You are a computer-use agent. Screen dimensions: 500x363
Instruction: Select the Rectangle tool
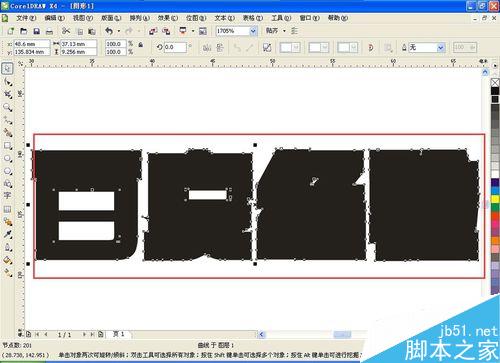[x=7, y=146]
